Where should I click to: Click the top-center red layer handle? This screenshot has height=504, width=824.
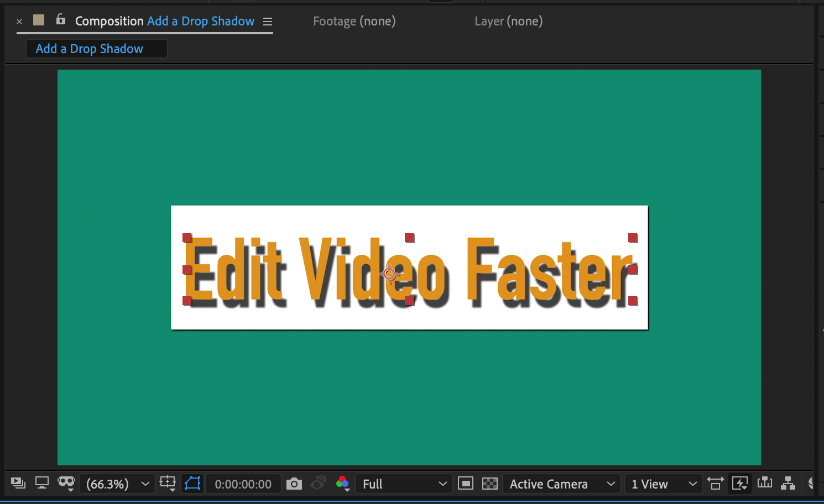pyautogui.click(x=409, y=238)
